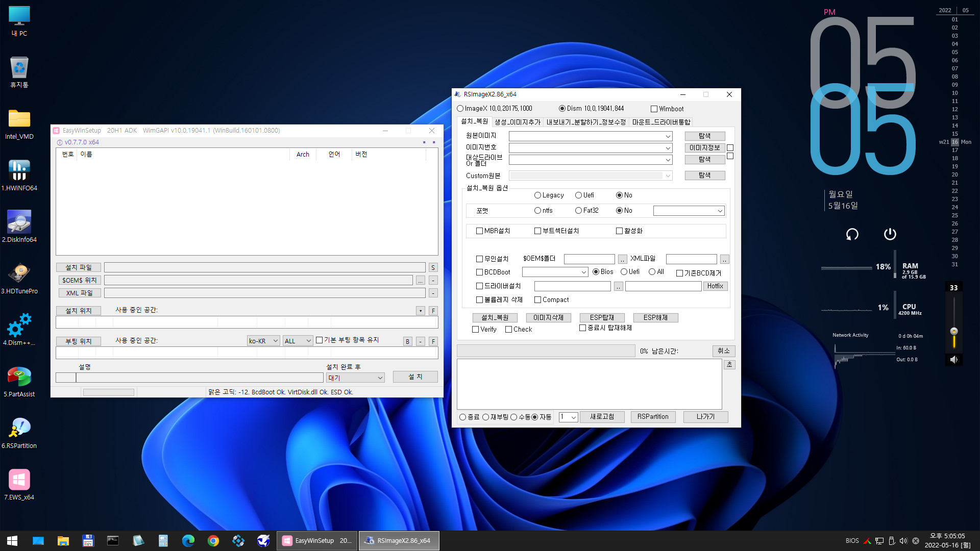Screen dimensions: 980x551
Task: Click the 설치 파일 button in EasyWinSetup
Action: (x=79, y=267)
